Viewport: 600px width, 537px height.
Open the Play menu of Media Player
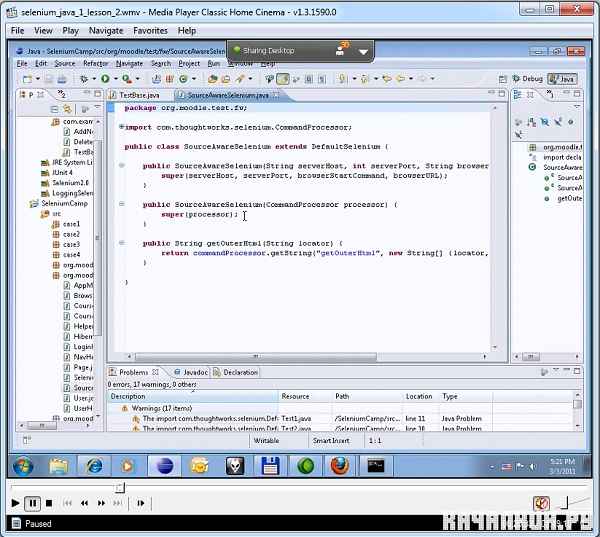coord(70,31)
